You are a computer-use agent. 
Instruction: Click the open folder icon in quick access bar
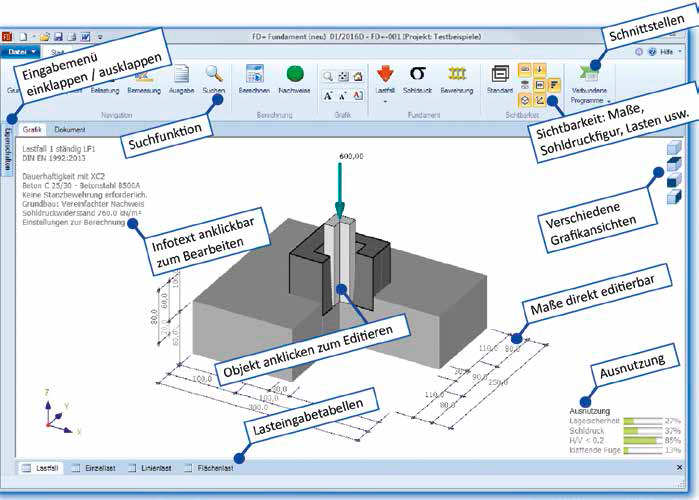44,37
